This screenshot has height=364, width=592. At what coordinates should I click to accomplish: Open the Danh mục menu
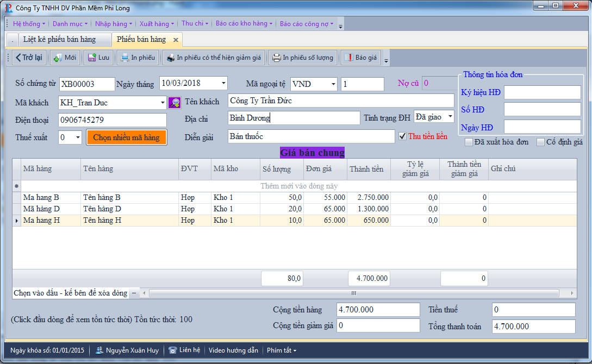coord(70,24)
